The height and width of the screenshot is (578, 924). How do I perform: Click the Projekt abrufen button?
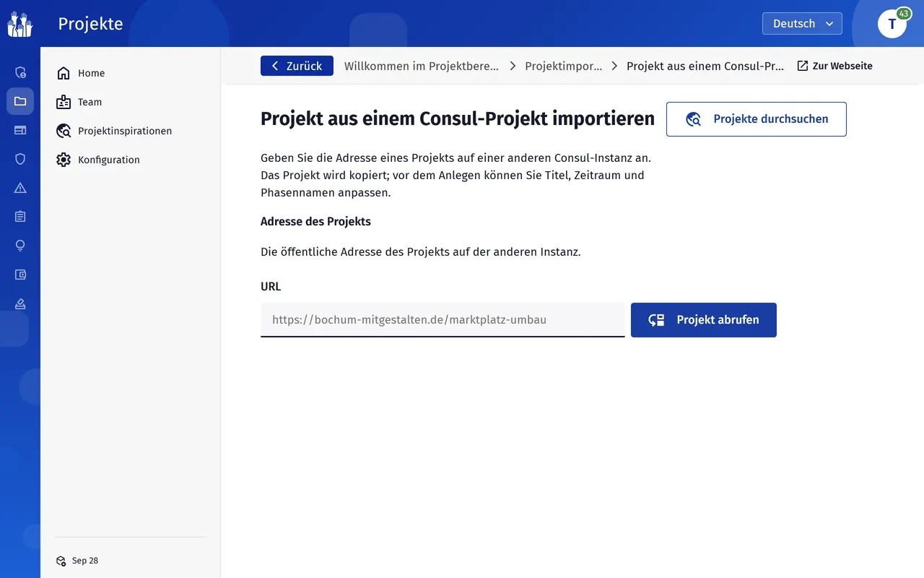point(704,320)
